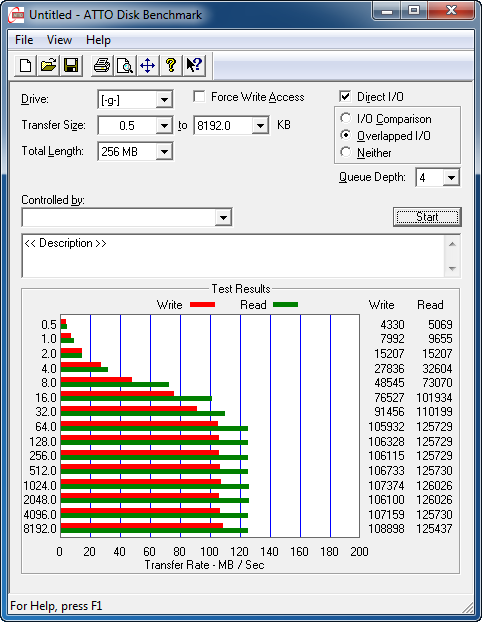Click the Description box scroll down arrow
482x622 pixels.
(x=452, y=269)
